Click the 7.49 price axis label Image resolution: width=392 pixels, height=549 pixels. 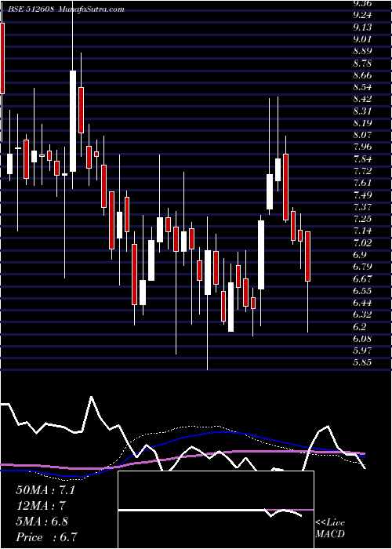362,195
